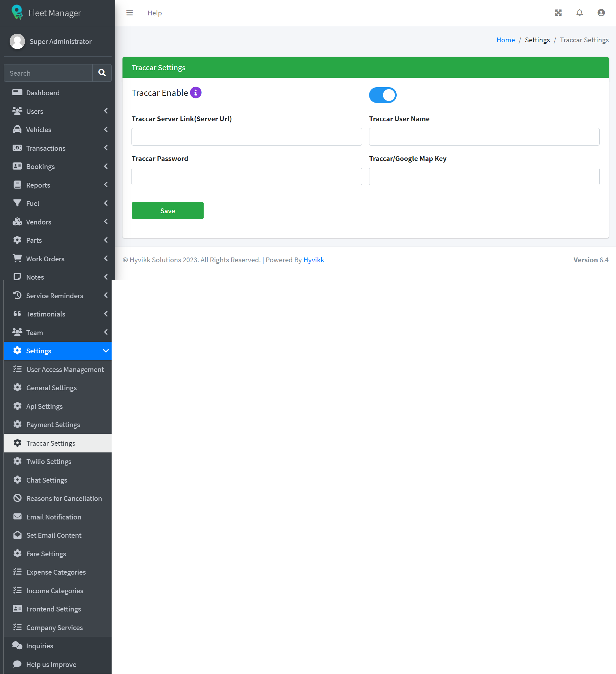Open Payment Settings submenu item

tap(57, 425)
